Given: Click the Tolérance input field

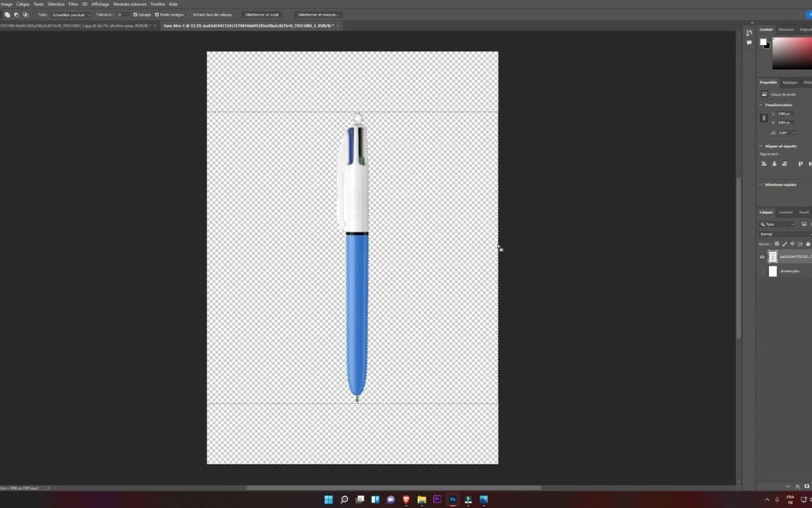Looking at the screenshot, I should tap(123, 14).
